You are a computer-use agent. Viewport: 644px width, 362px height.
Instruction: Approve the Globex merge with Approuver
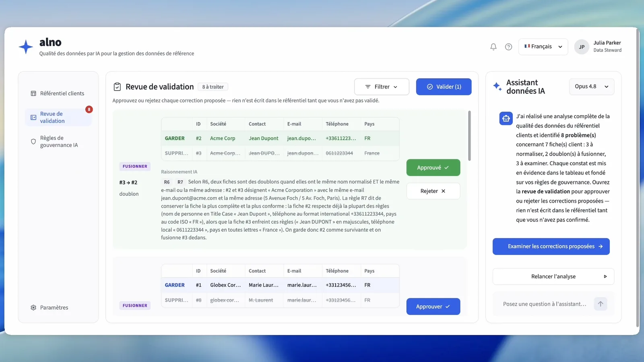[433, 306]
